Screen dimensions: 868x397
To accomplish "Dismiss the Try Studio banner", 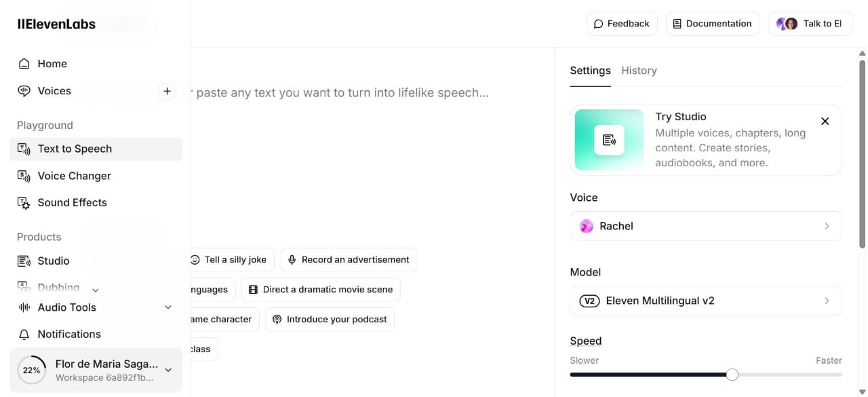I will (x=825, y=121).
